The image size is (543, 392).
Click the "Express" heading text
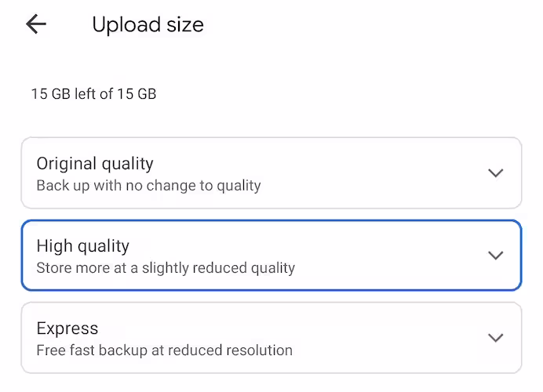pos(67,328)
